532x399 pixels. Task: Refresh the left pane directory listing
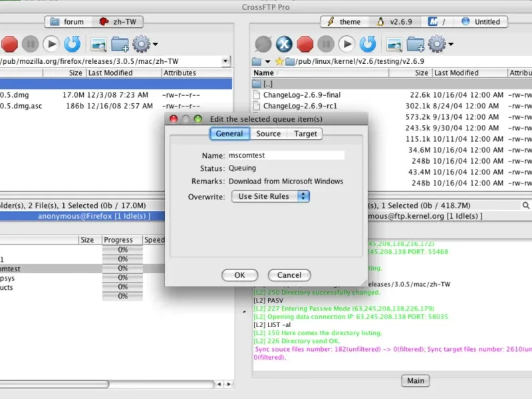[x=72, y=45]
